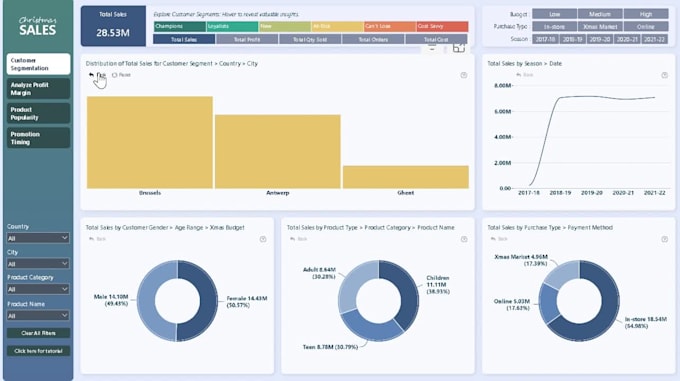Go to the Promotion Timing page
The image size is (680, 381).
pos(38,138)
